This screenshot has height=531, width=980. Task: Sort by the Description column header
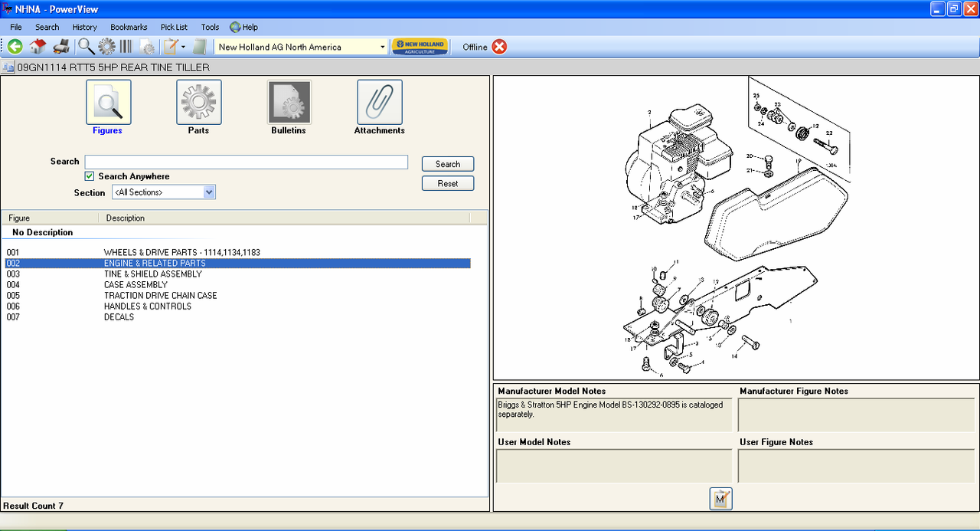pyautogui.click(x=283, y=218)
